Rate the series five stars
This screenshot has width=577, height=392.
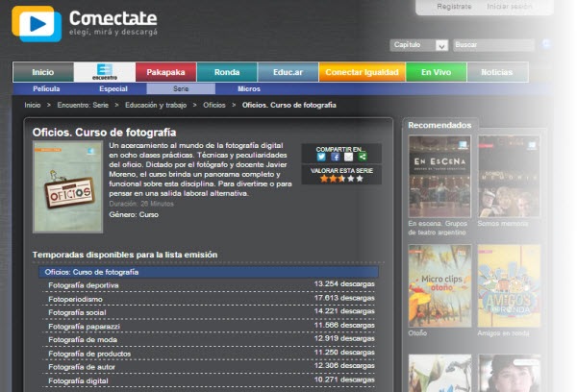click(x=360, y=179)
